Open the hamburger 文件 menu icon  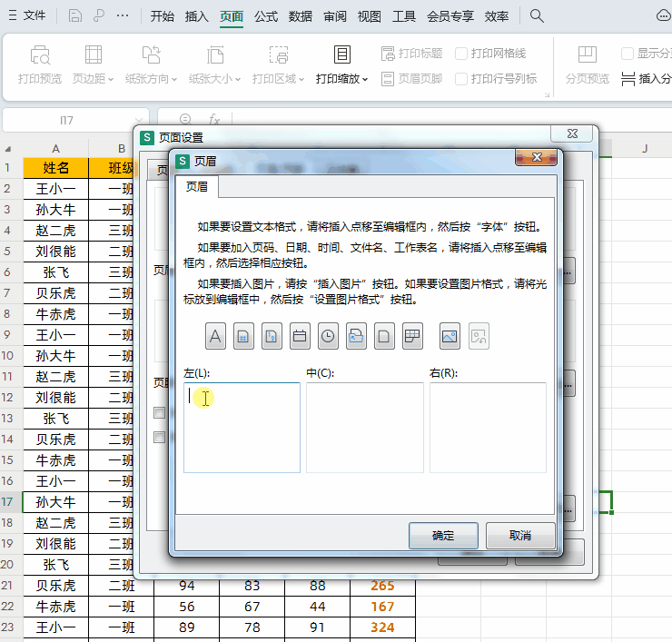coord(13,15)
